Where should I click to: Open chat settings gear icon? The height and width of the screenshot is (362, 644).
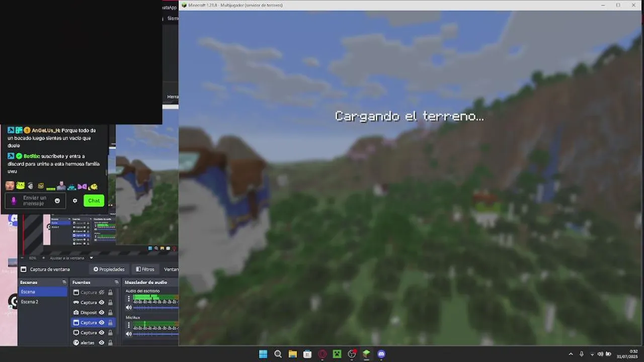tap(75, 201)
